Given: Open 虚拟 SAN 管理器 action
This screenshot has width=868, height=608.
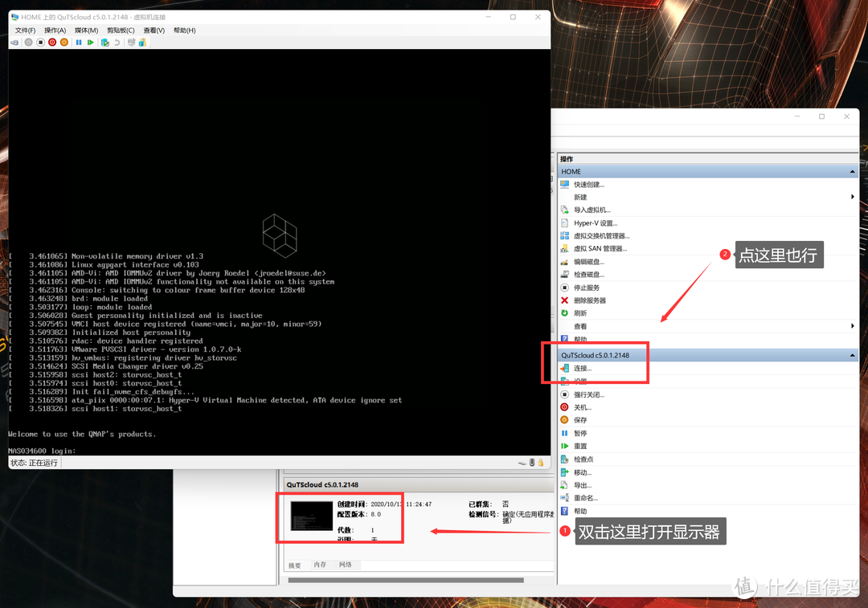Looking at the screenshot, I should 600,248.
